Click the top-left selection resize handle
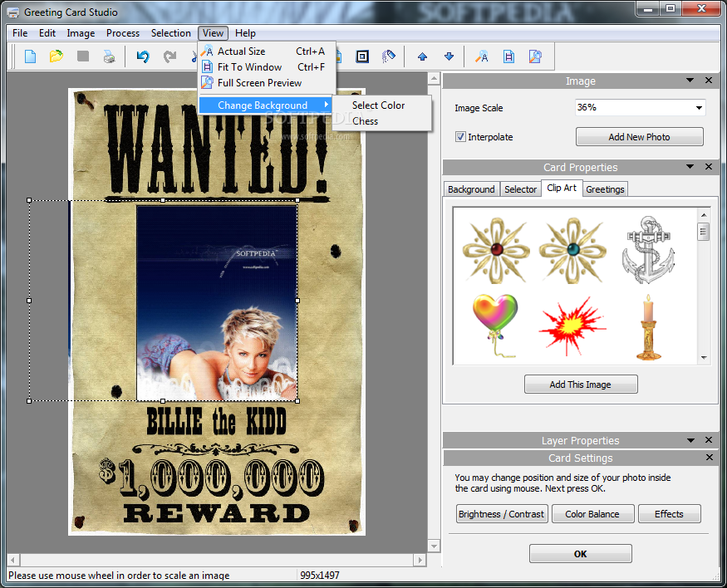The width and height of the screenshot is (727, 588). (x=29, y=200)
